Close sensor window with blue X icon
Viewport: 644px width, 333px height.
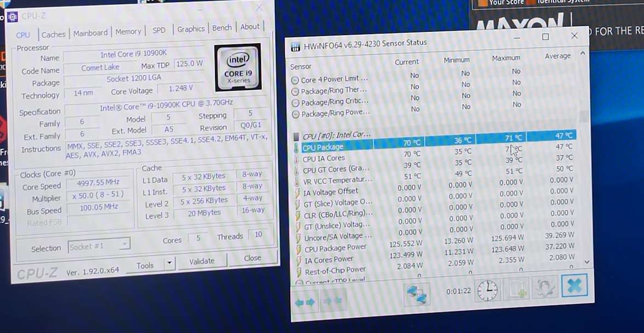point(574,285)
